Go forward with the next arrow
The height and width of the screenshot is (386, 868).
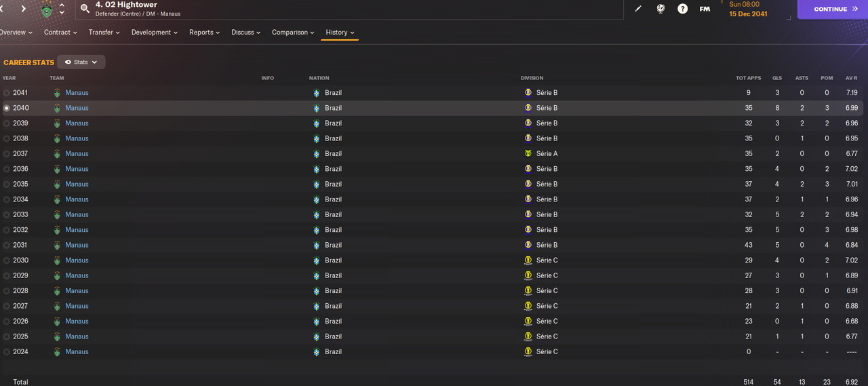(x=23, y=9)
